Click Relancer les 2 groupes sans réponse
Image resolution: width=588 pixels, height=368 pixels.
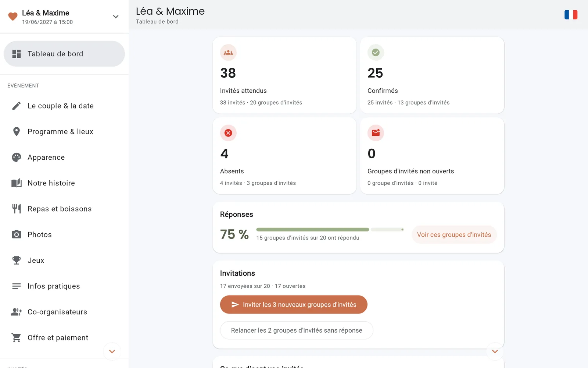(x=297, y=330)
